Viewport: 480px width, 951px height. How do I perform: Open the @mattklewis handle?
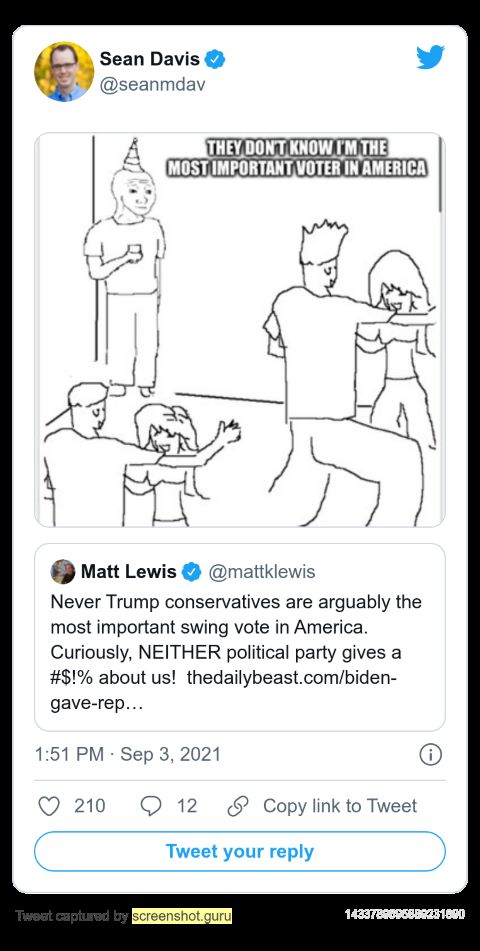tap(262, 571)
